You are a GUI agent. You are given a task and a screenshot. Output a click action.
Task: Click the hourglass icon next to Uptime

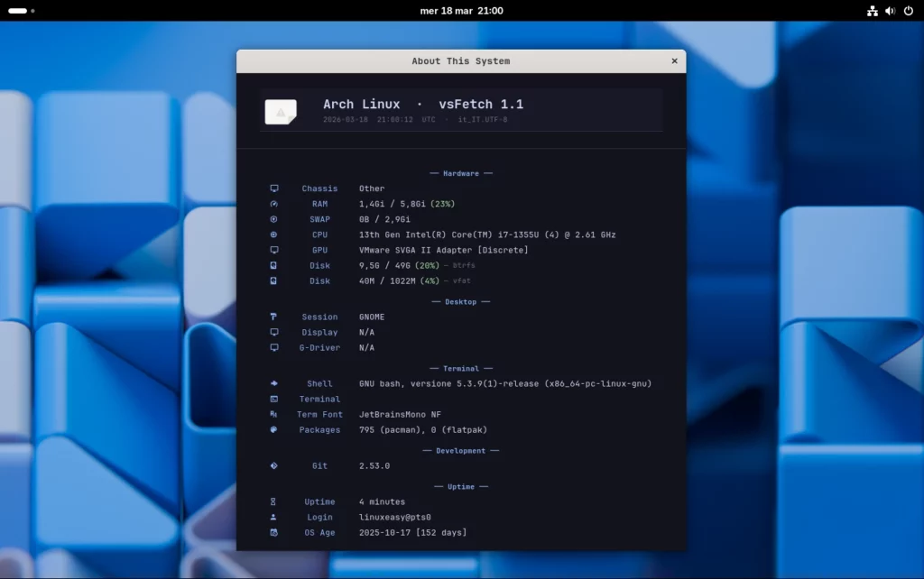(x=274, y=501)
